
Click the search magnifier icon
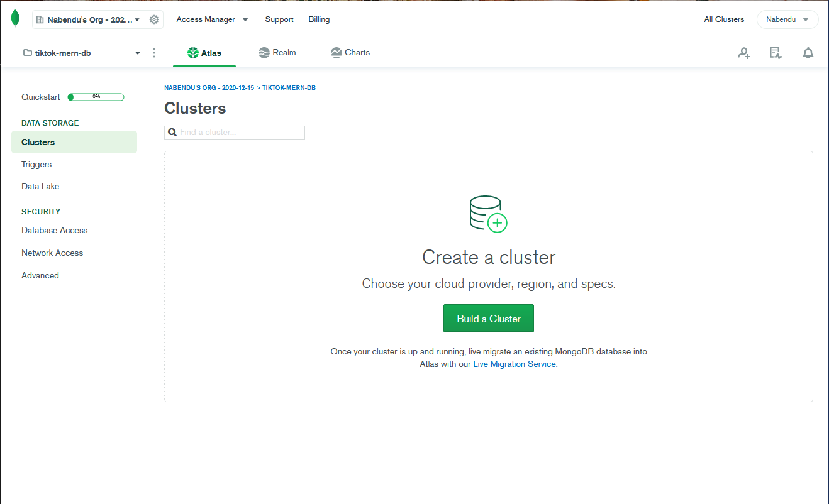pyautogui.click(x=172, y=133)
